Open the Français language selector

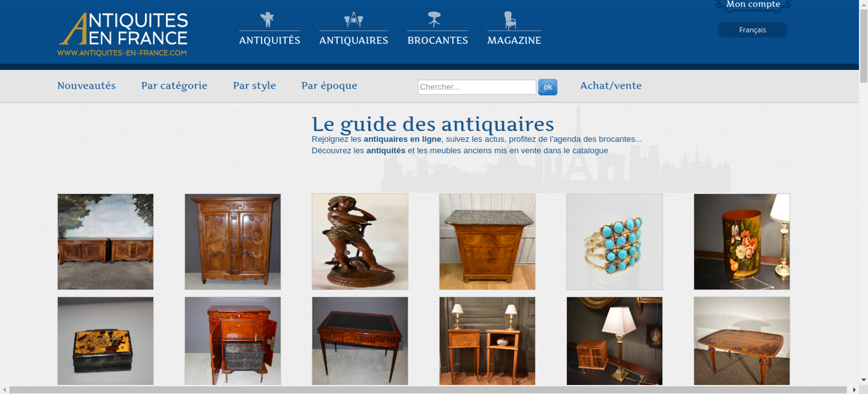click(753, 30)
